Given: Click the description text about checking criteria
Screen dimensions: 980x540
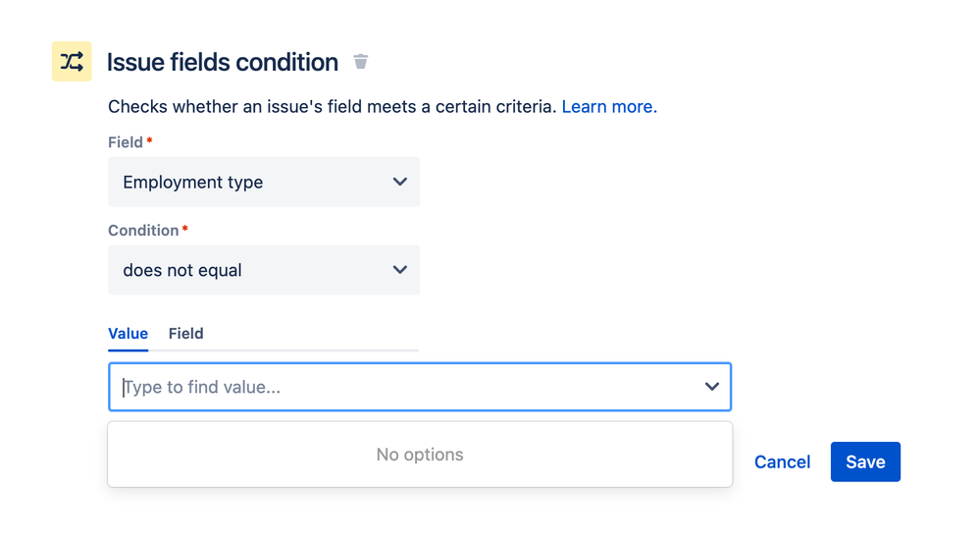Looking at the screenshot, I should pos(332,107).
